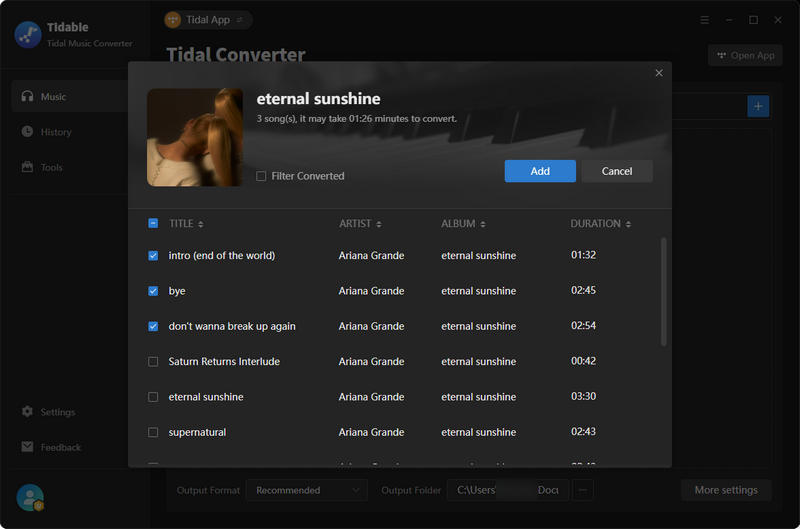Image resolution: width=800 pixels, height=529 pixels.
Task: Open the Feedback envelope icon
Action: [28, 447]
